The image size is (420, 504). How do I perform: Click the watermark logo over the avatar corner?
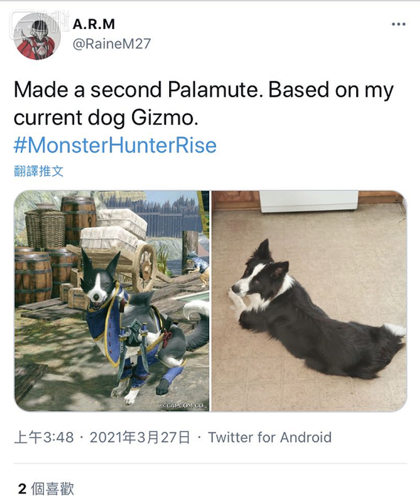tap(40, 20)
